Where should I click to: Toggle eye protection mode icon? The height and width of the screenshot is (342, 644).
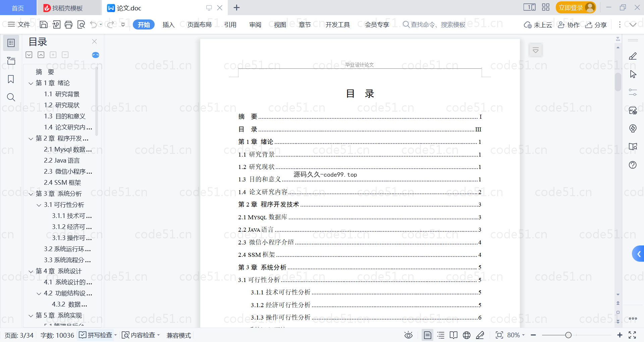408,335
